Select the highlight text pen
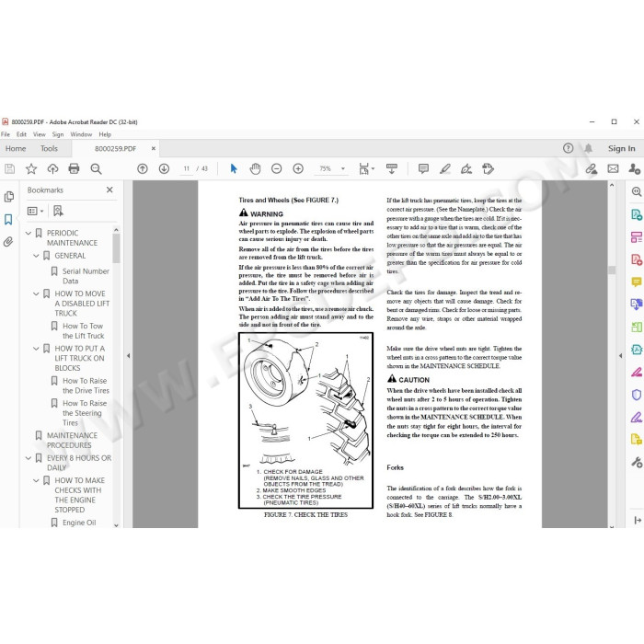This screenshot has width=644, height=644. click(x=444, y=168)
